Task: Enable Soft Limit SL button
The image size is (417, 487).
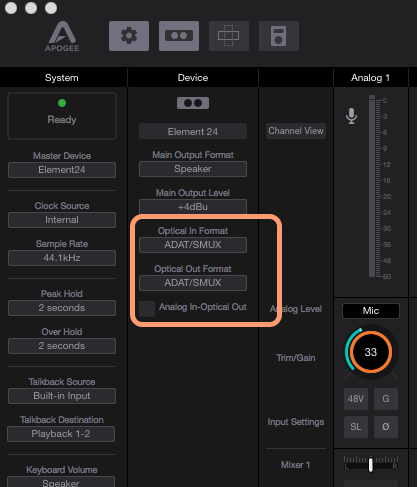Action: click(x=356, y=427)
